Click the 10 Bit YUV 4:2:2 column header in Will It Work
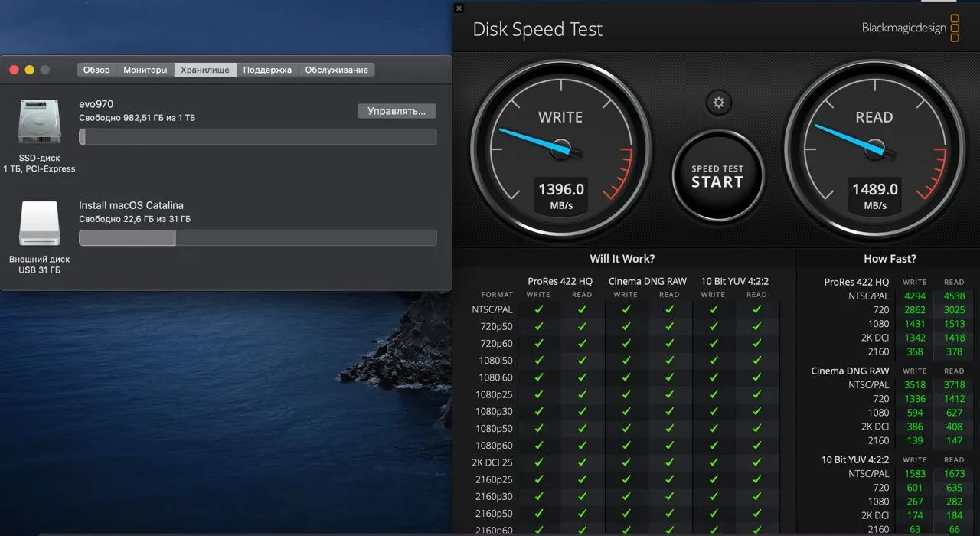Screen dimensions: 980x536 [735, 281]
